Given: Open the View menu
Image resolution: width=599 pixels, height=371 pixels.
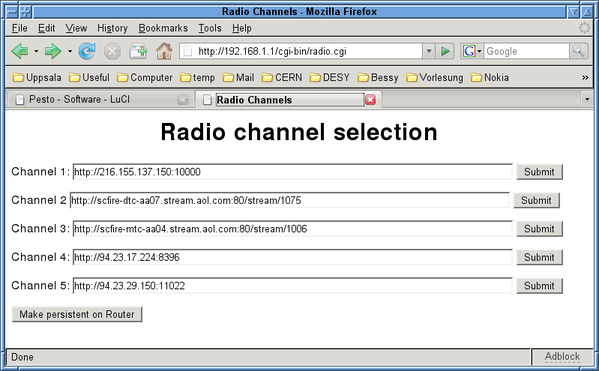Looking at the screenshot, I should 76,28.
